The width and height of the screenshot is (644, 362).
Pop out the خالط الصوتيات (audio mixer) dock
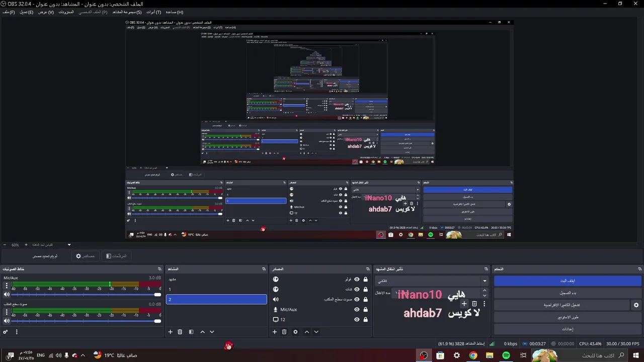click(x=159, y=269)
